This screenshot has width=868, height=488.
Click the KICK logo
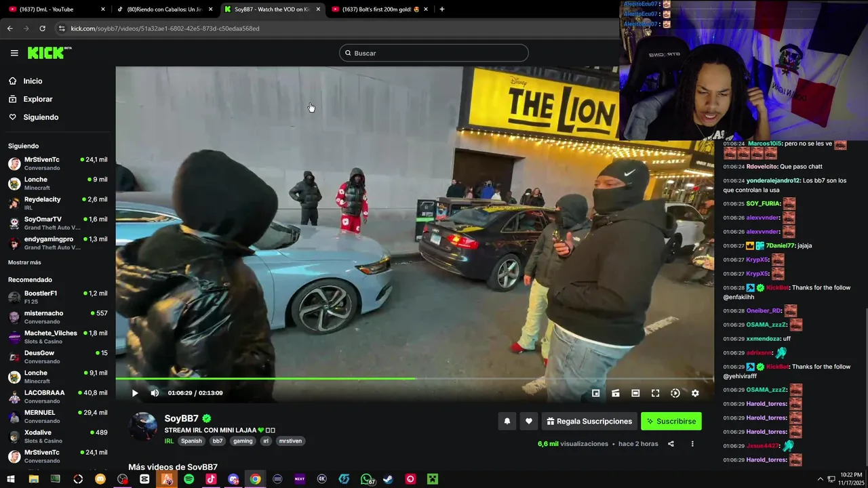pyautogui.click(x=49, y=53)
